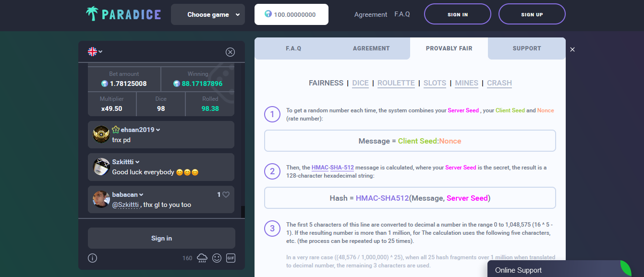
Task: Open the rain cloud icon in chat
Action: [x=202, y=258]
